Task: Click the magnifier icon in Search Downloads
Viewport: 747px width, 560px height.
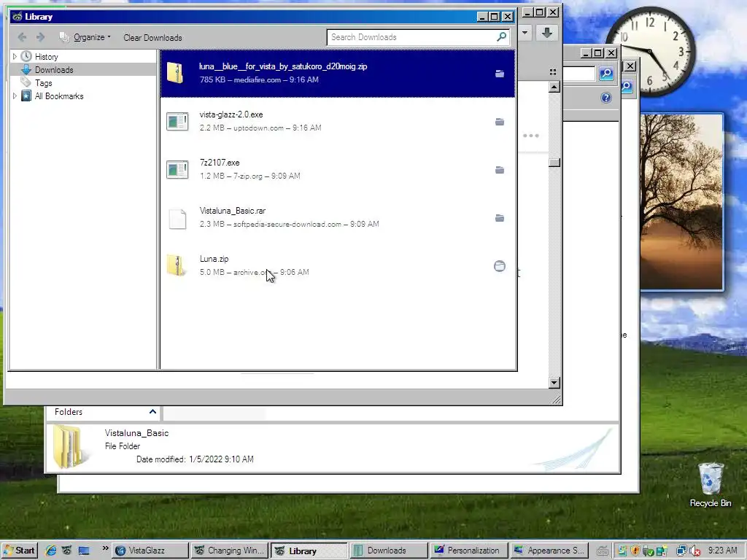Action: point(502,36)
